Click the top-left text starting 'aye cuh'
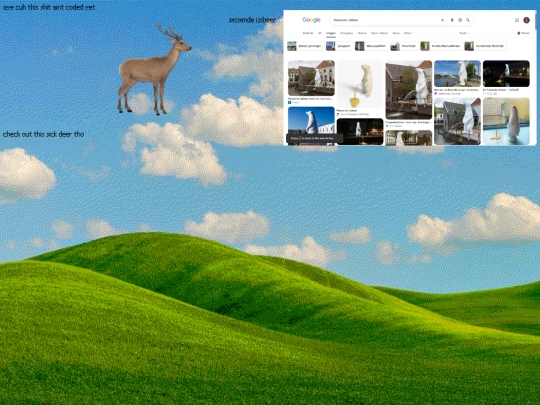 pyautogui.click(x=49, y=7)
